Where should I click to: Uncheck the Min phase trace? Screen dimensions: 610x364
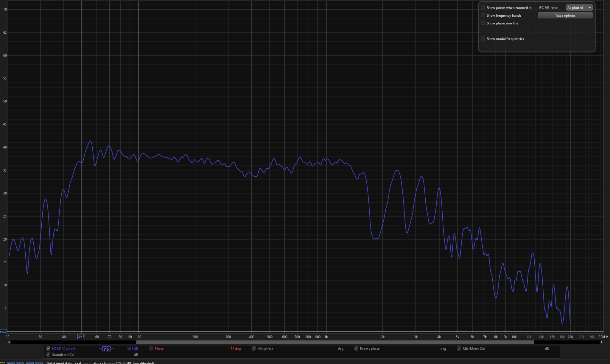(x=253, y=349)
